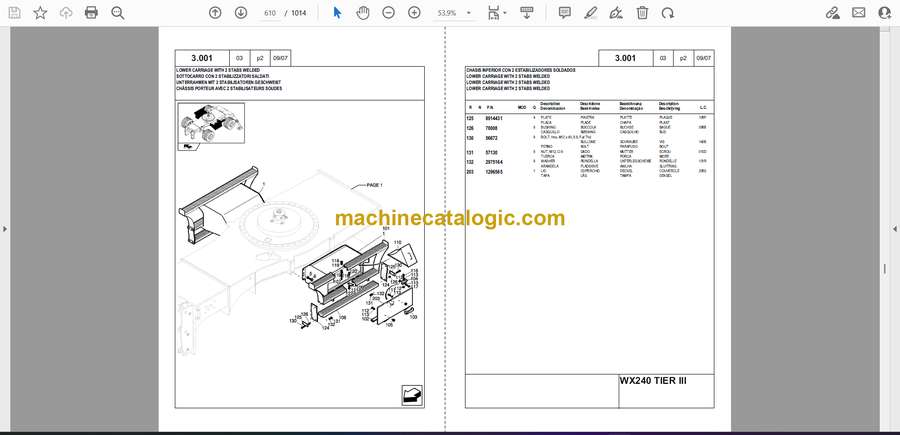
Task: Rotate the page with the circular arrow icon
Action: [668, 13]
